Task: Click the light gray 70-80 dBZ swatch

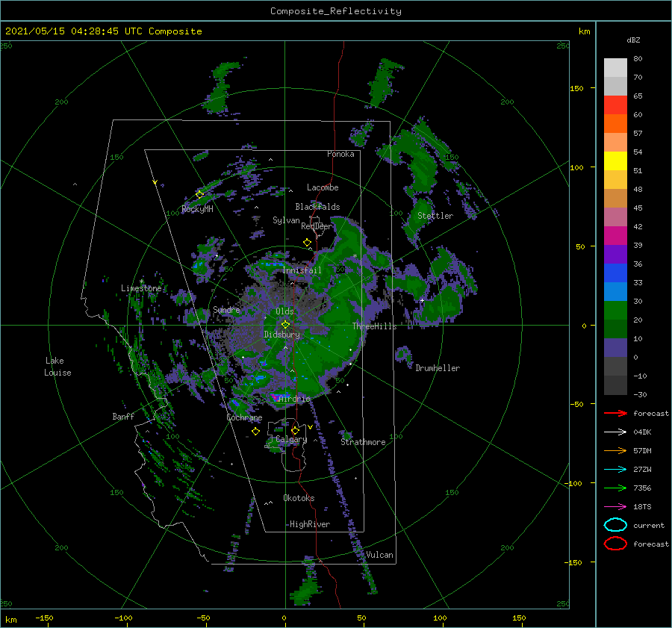Action: 615,68
